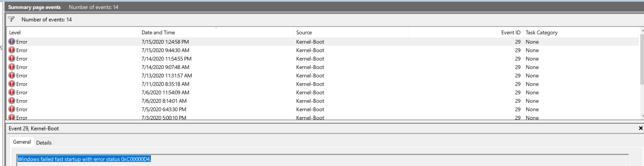Click error icon for 7/15/2020 1:24:58 PM event
The height and width of the screenshot is (166, 644).
12,42
